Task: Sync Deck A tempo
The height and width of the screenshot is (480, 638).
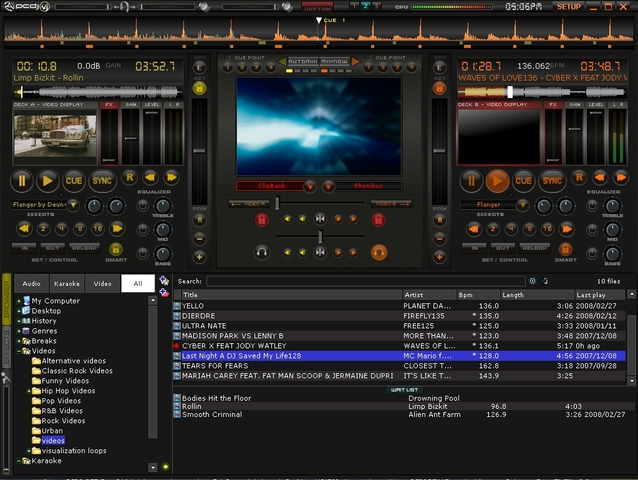Action: click(x=102, y=180)
